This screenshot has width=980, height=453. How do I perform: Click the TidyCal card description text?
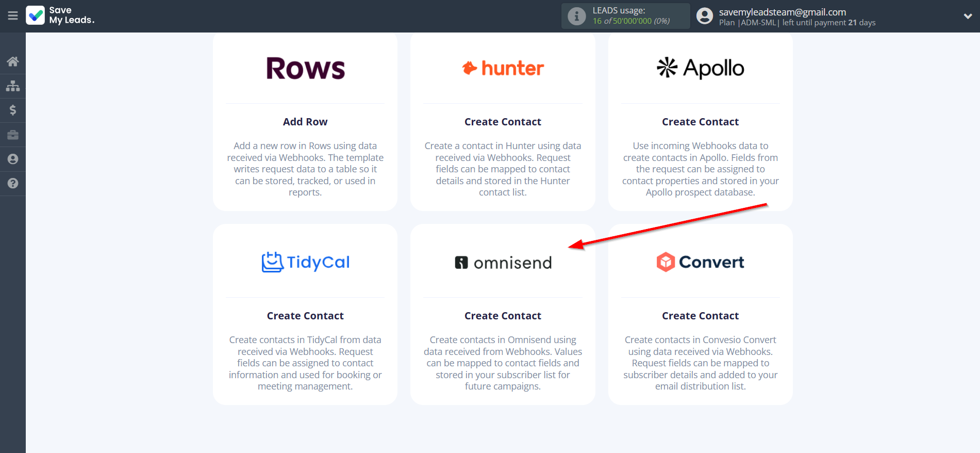click(305, 363)
